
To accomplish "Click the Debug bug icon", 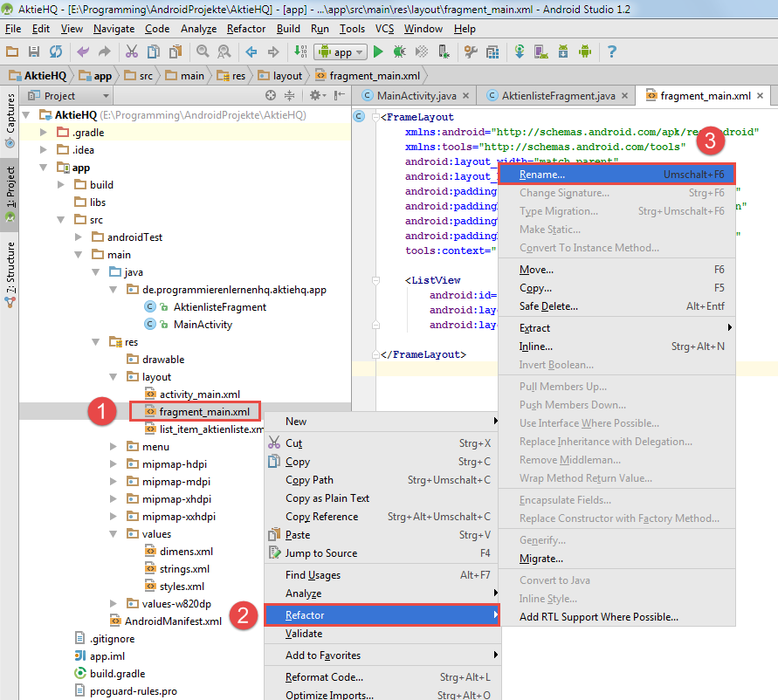I will tap(399, 51).
